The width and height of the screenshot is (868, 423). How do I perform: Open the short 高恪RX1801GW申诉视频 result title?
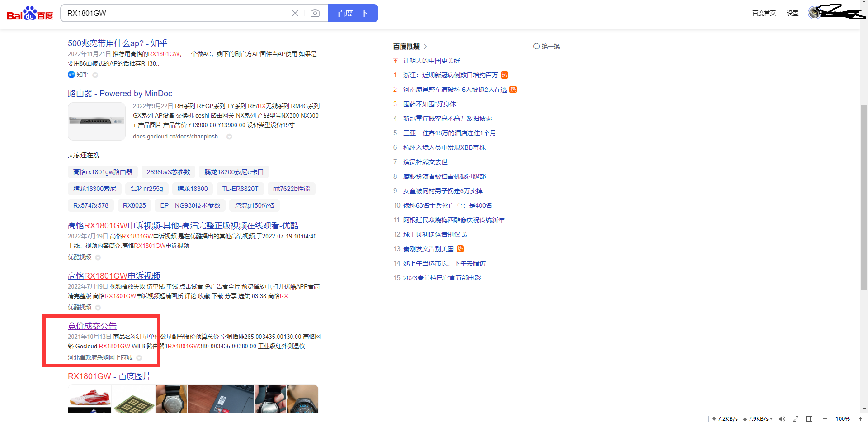(114, 276)
